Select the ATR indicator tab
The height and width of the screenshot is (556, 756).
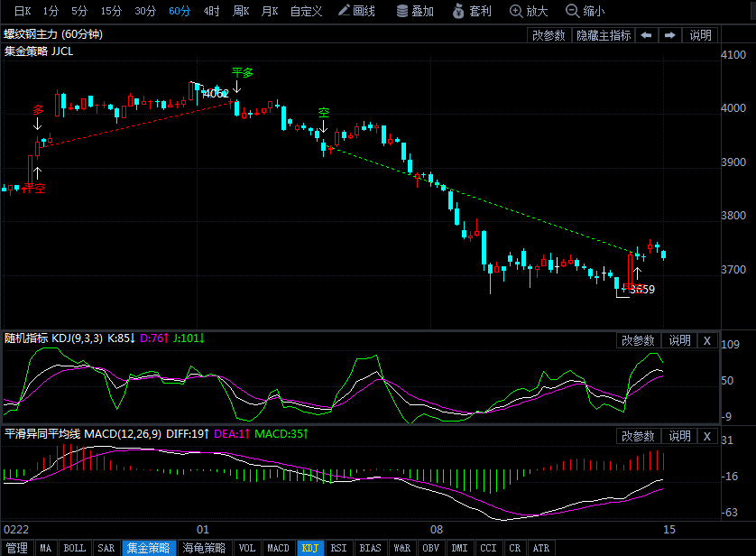pos(541,548)
